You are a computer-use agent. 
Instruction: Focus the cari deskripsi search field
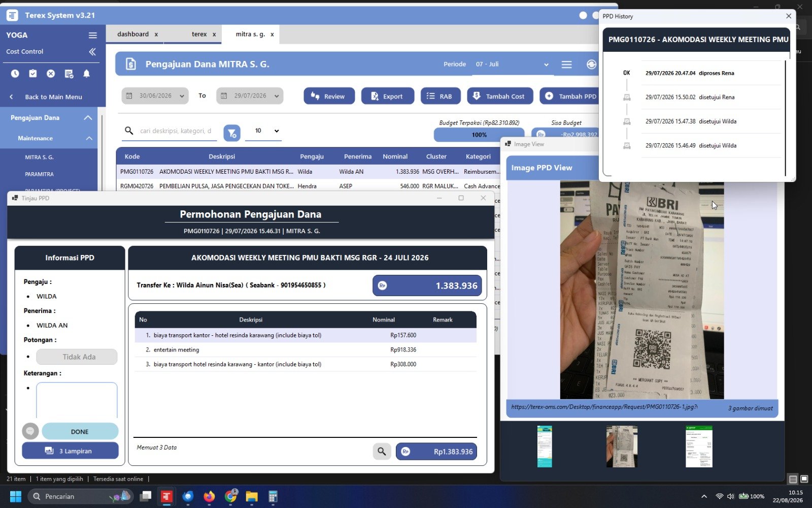point(176,131)
